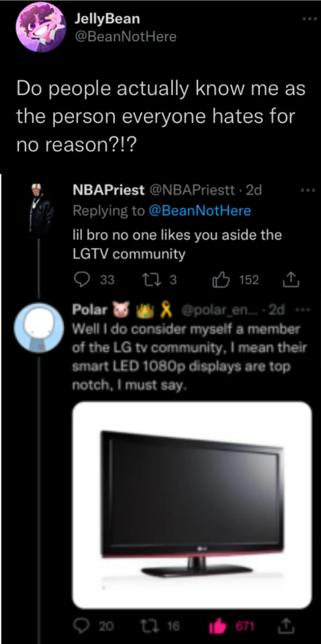The width and height of the screenshot is (321, 644).
Task: Open NBAPriest's profile picture
Action: pyautogui.click(x=40, y=209)
